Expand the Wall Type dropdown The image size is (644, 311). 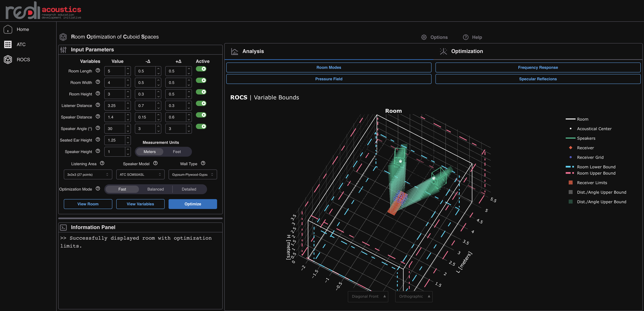[193, 175]
